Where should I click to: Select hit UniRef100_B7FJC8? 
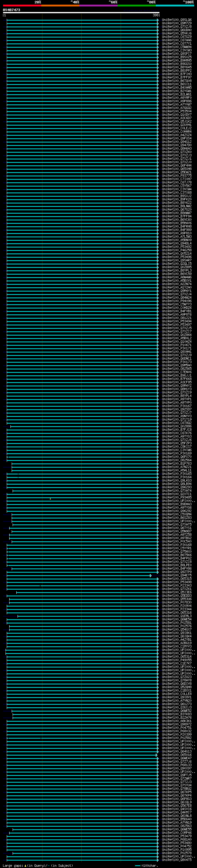[176, 430]
